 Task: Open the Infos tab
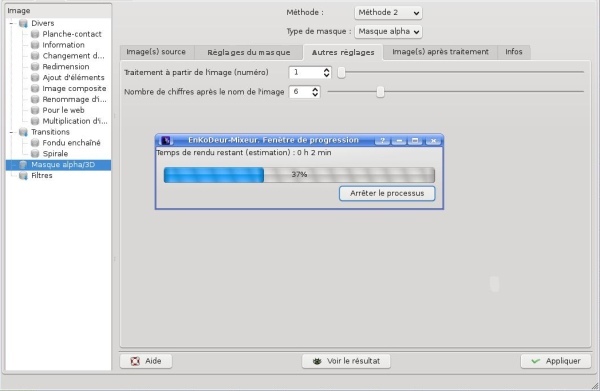514,52
